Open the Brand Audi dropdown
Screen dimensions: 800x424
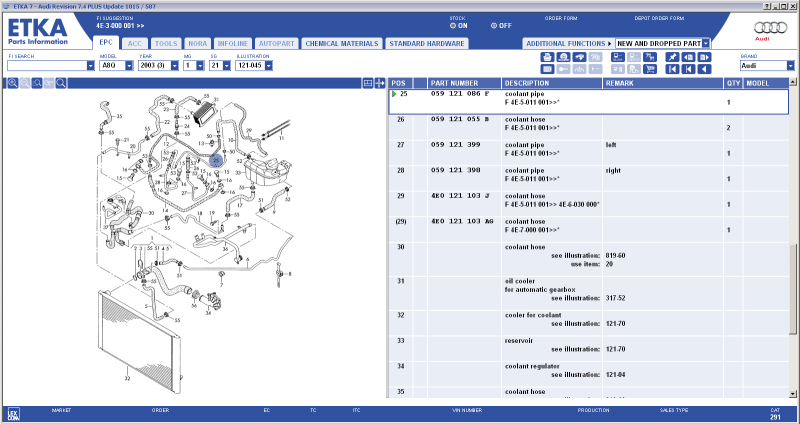point(790,66)
